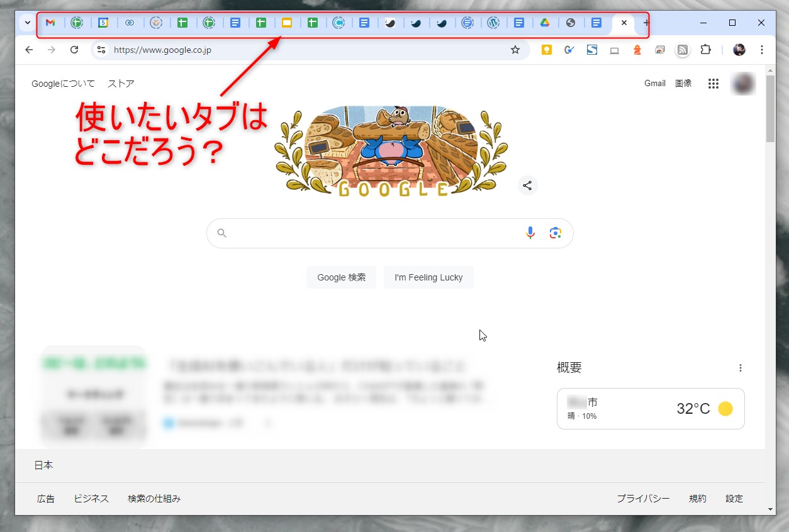The height and width of the screenshot is (532, 789).
Task: Select the tab with the chain-link icon
Action: click(130, 23)
